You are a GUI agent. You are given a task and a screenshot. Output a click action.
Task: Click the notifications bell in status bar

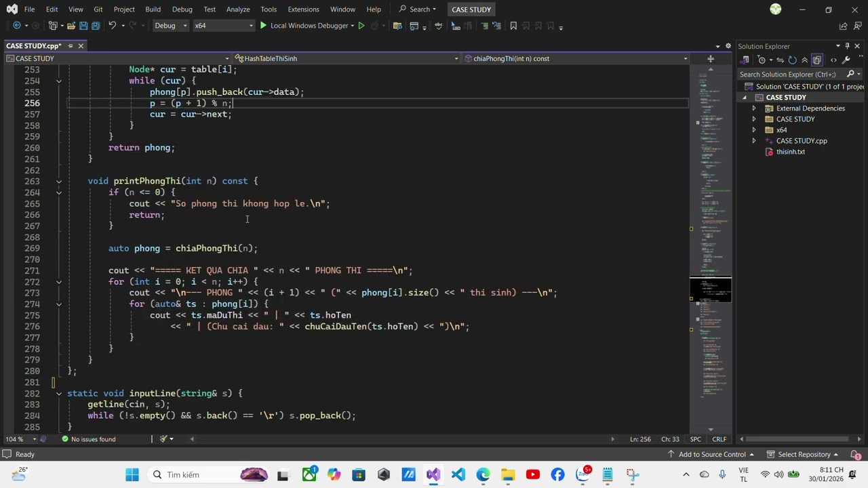point(856,454)
